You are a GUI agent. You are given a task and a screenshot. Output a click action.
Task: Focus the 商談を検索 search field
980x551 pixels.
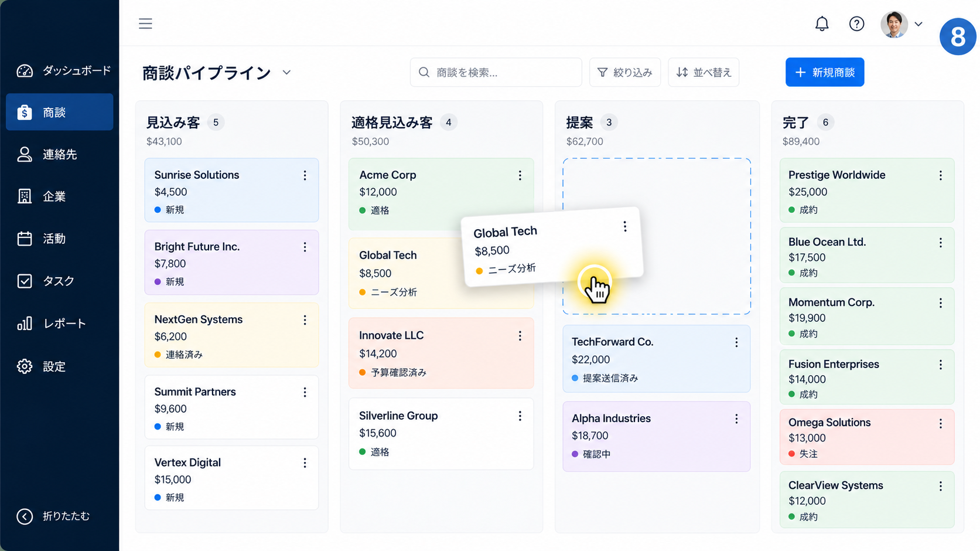[x=496, y=72]
